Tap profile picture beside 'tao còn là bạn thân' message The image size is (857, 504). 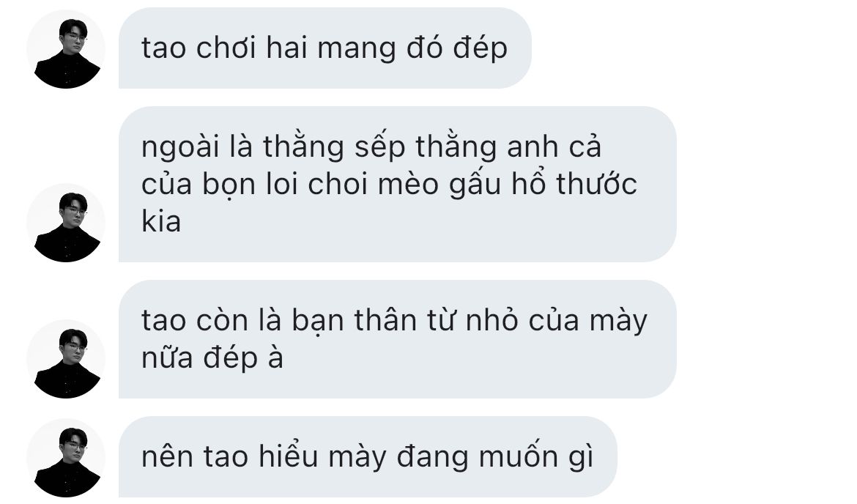pyautogui.click(x=66, y=359)
